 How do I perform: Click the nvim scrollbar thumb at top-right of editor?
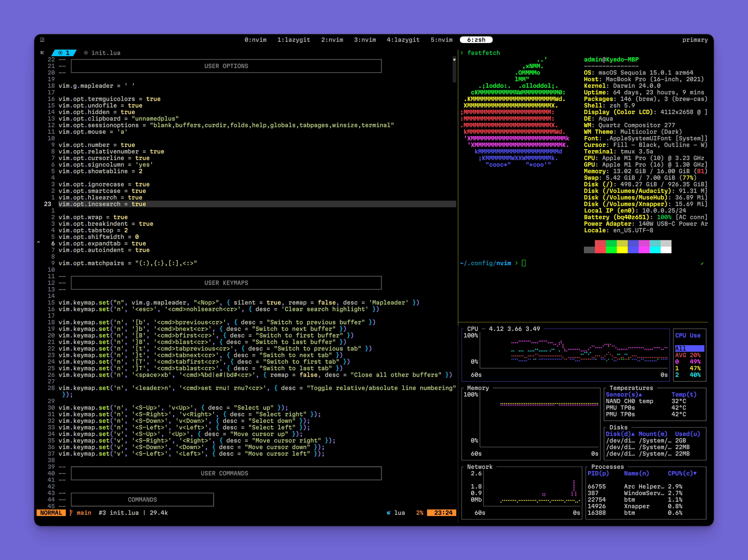click(454, 69)
